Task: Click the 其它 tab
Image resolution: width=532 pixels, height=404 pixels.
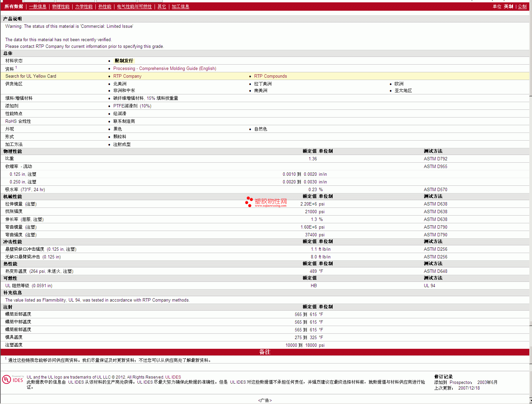Action: (162, 7)
